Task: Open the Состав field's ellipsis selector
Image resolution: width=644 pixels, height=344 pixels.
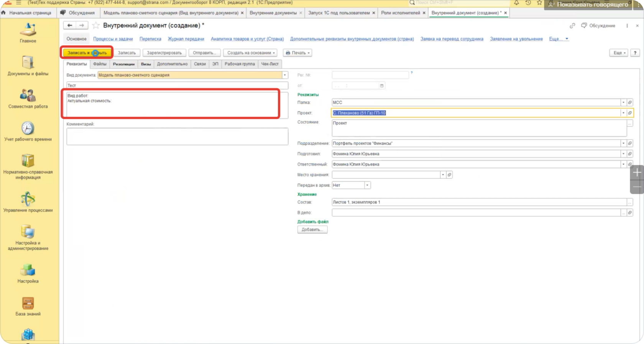Action: tap(630, 202)
